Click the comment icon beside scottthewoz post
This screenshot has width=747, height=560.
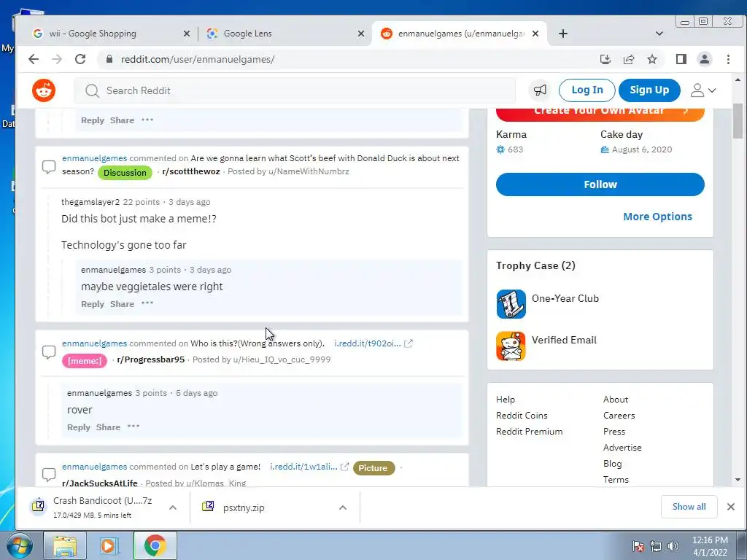(x=49, y=167)
